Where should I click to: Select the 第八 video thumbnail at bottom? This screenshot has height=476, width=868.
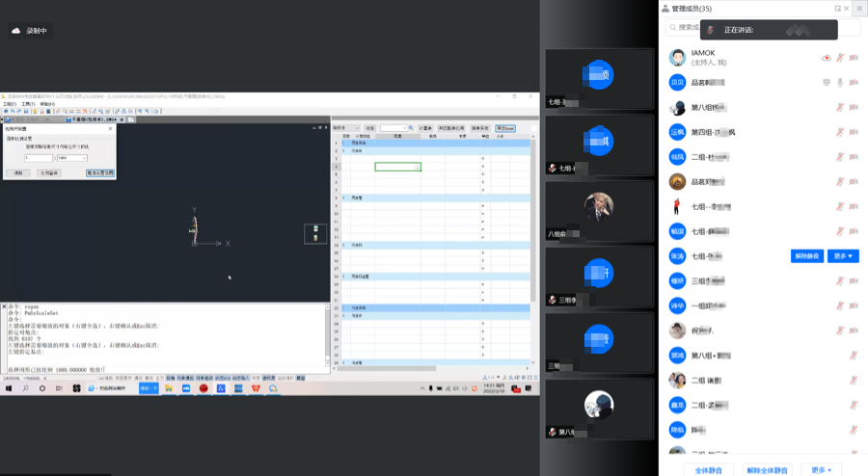(599, 410)
